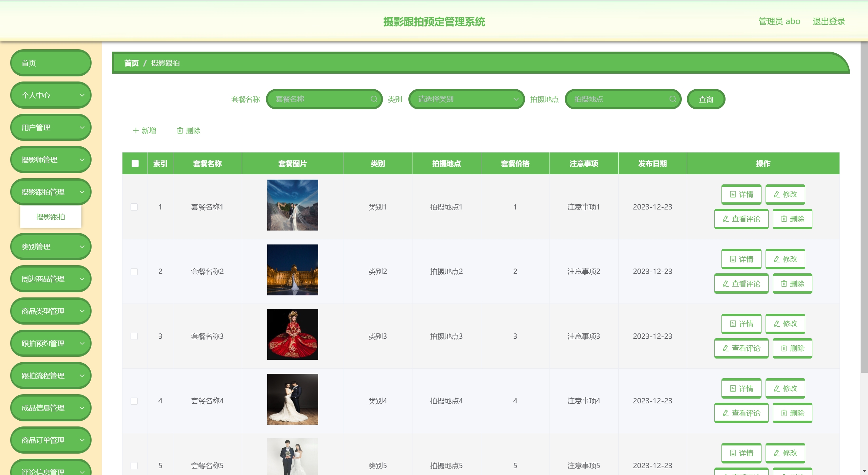
Task: Click the plus icon for 新增
Action: (136, 130)
